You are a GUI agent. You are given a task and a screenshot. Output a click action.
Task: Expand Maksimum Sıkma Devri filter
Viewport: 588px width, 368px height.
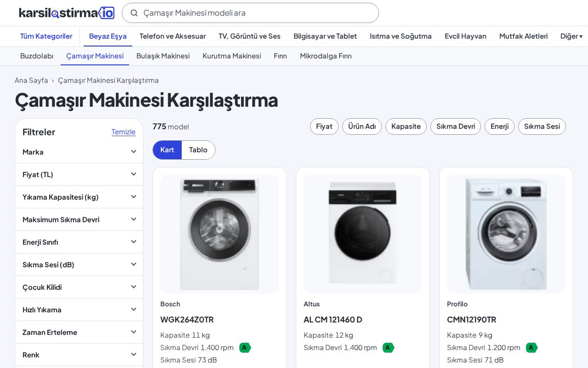click(79, 219)
